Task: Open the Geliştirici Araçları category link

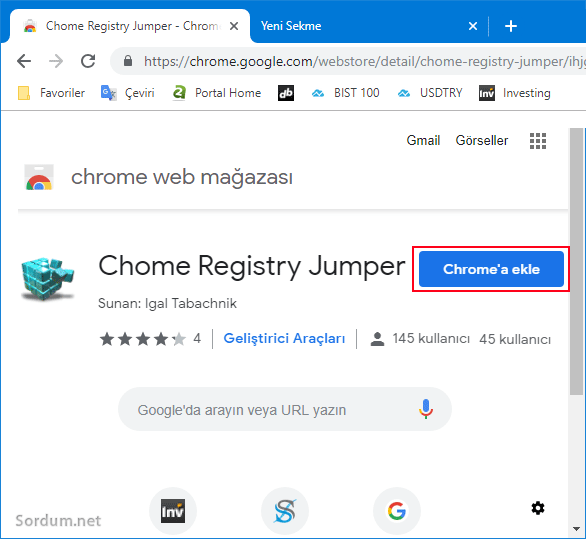Action: coord(284,338)
